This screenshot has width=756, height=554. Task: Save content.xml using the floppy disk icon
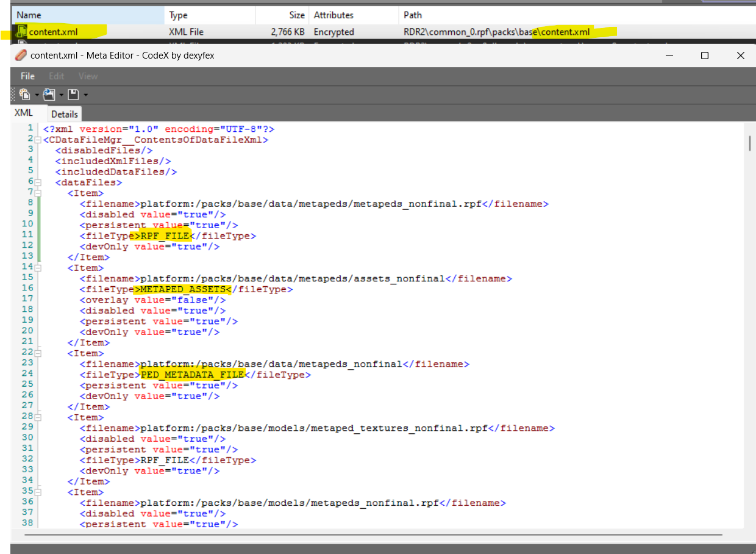73,95
